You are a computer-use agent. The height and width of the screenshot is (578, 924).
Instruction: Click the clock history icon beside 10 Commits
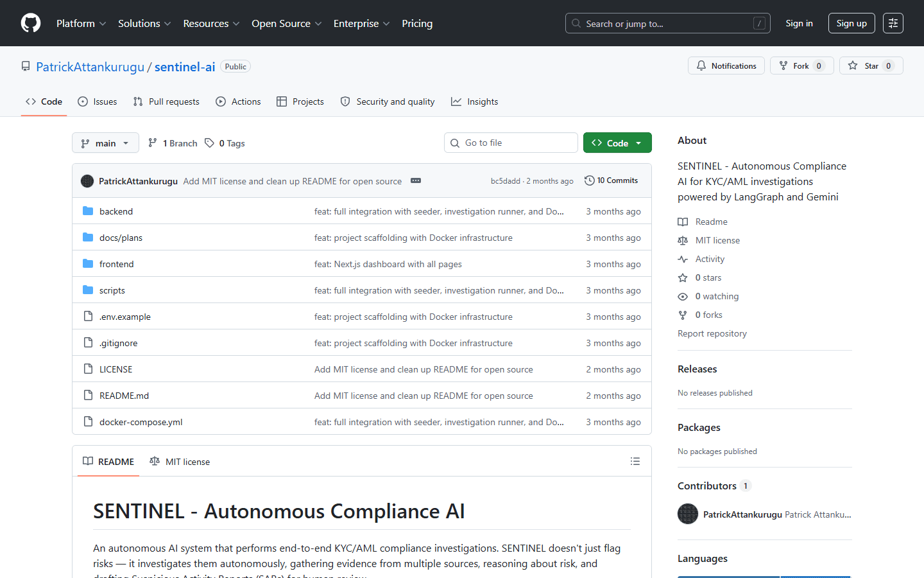coord(590,180)
